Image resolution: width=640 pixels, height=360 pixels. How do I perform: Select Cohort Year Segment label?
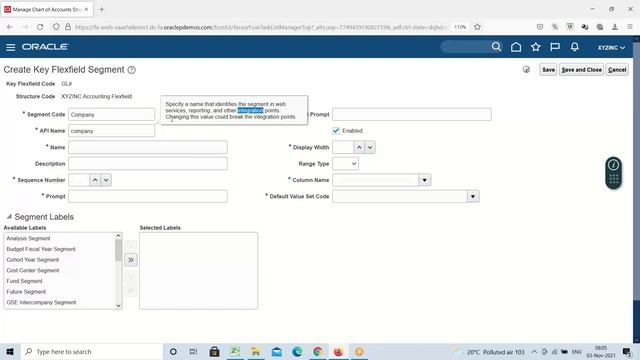pyautogui.click(x=33, y=260)
